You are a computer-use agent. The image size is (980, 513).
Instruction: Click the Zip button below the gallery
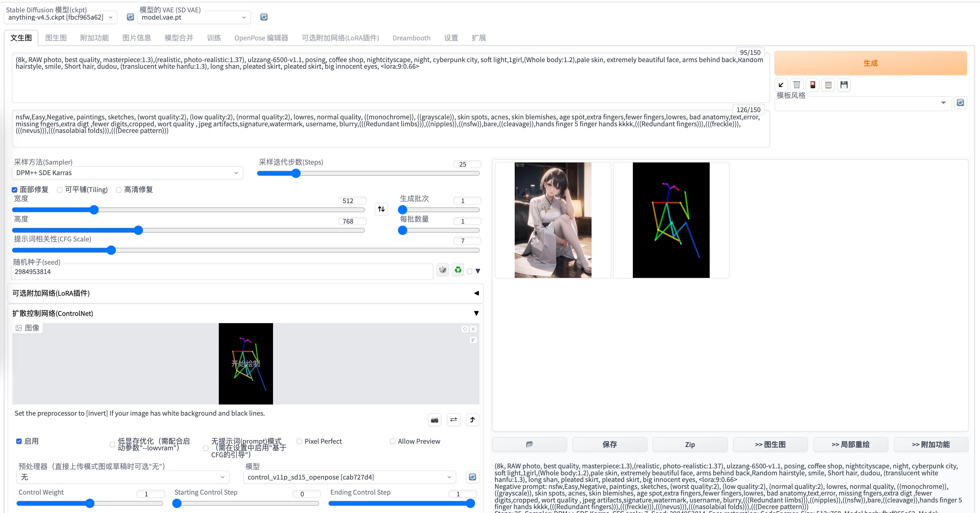pos(690,445)
